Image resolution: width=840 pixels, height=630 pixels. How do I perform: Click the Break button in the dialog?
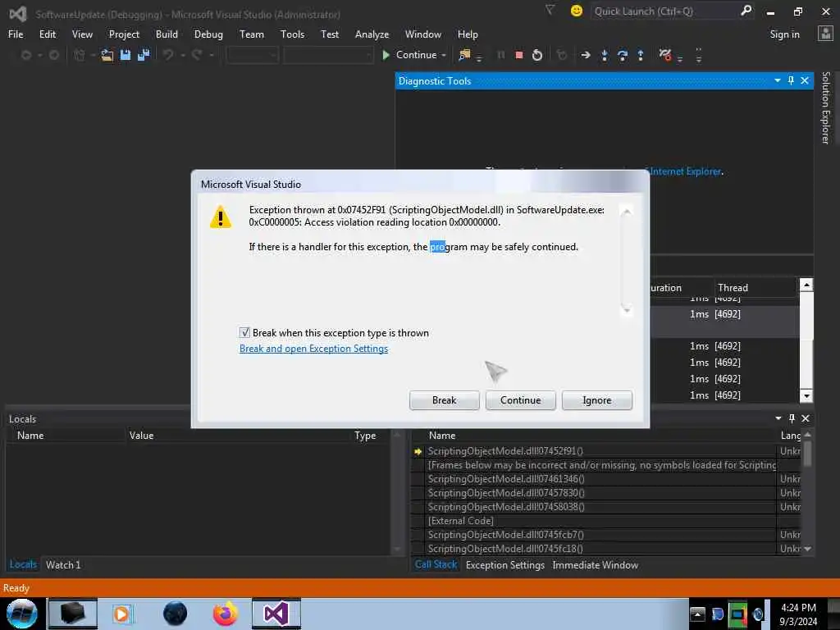(x=444, y=400)
